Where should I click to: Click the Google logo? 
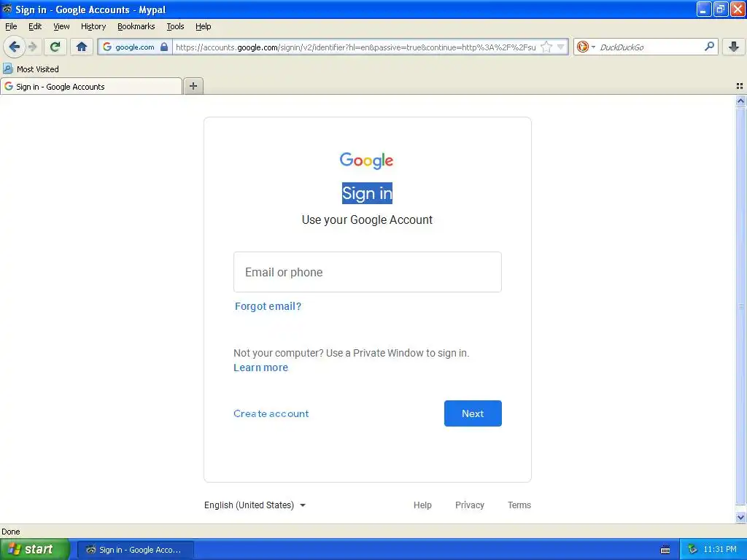(366, 160)
